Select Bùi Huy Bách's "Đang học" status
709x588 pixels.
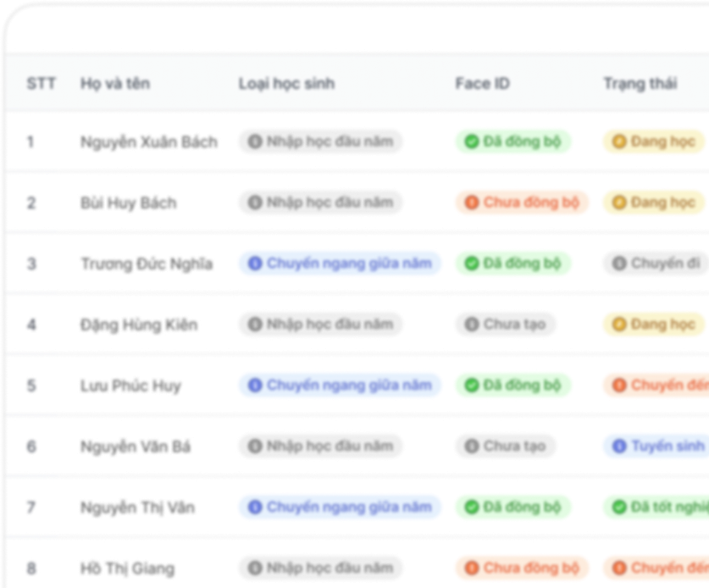[x=654, y=202]
